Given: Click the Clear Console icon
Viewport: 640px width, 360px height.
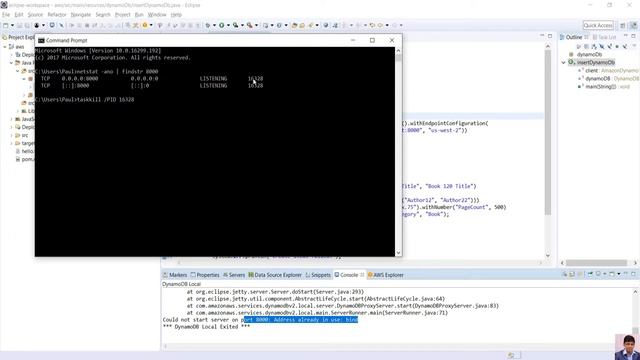Looking at the screenshot, I should tap(564, 274).
